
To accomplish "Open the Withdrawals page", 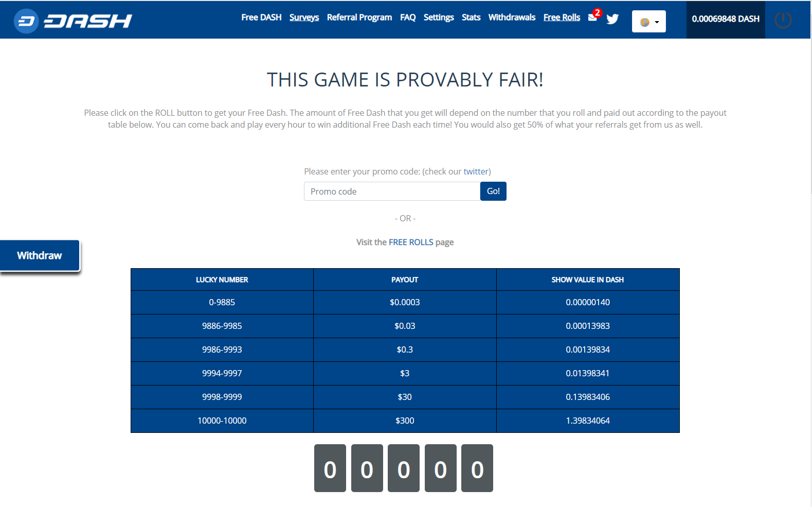I will [512, 18].
